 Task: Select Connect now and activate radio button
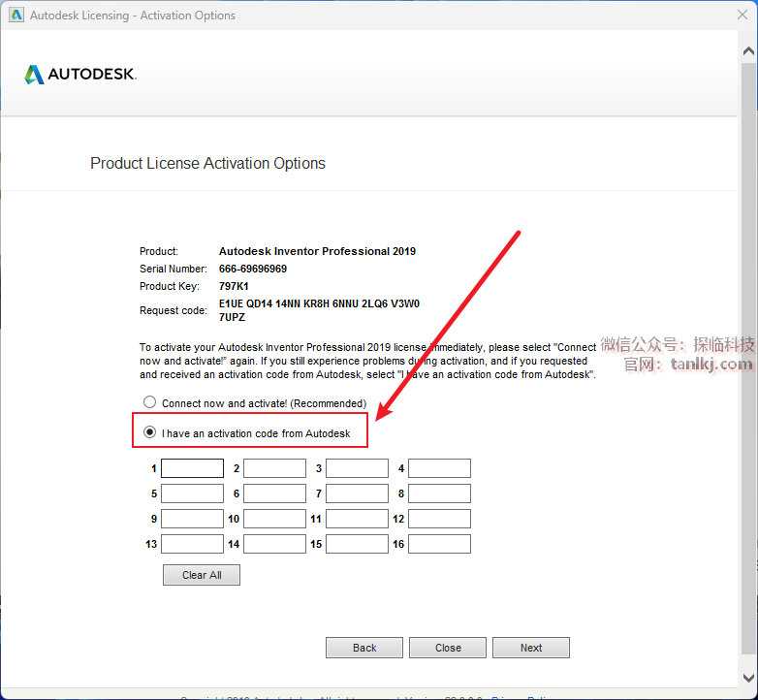tap(150, 402)
